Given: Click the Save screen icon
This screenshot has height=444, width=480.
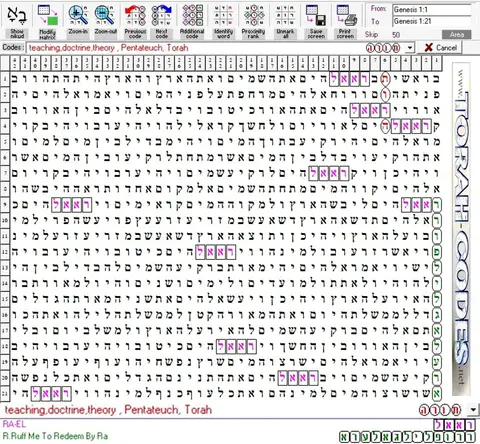Looking at the screenshot, I should point(316,15).
